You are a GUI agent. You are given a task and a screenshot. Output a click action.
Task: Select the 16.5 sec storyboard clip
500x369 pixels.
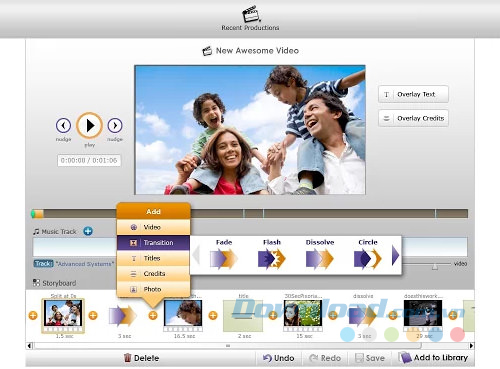[x=183, y=316]
